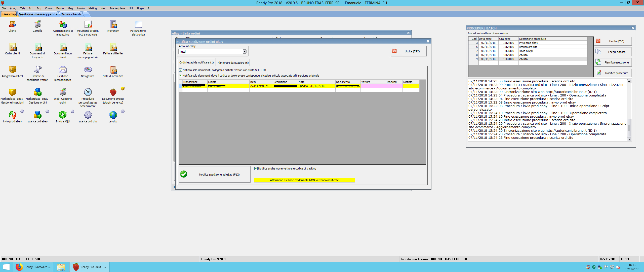Open the Marketplace menu

[117, 8]
